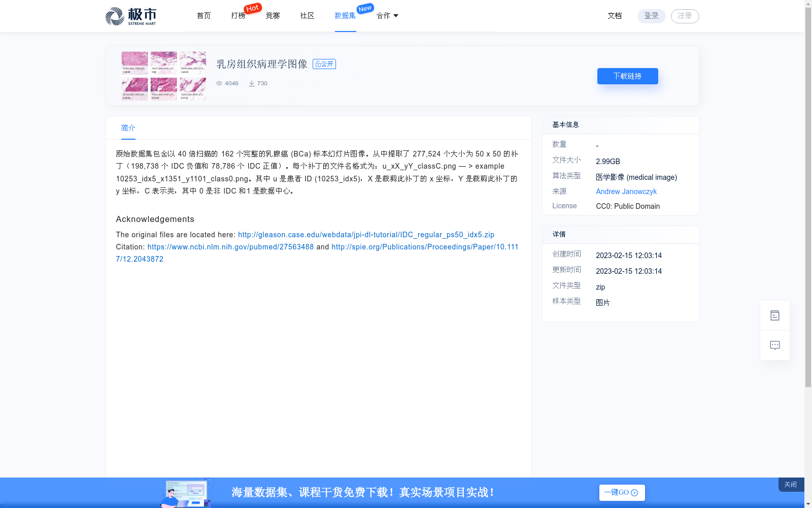Click the 公开 public badge
Viewport: 812px width, 508px height.
(324, 64)
